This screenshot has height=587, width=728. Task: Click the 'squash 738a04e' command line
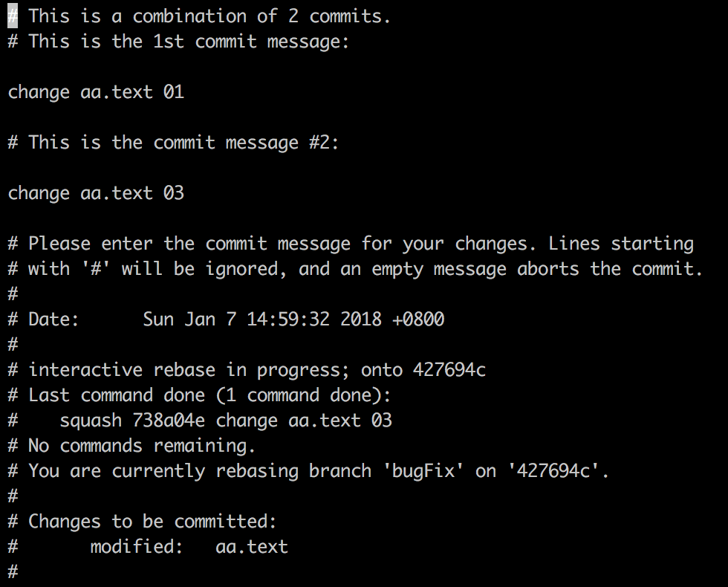tap(200, 421)
